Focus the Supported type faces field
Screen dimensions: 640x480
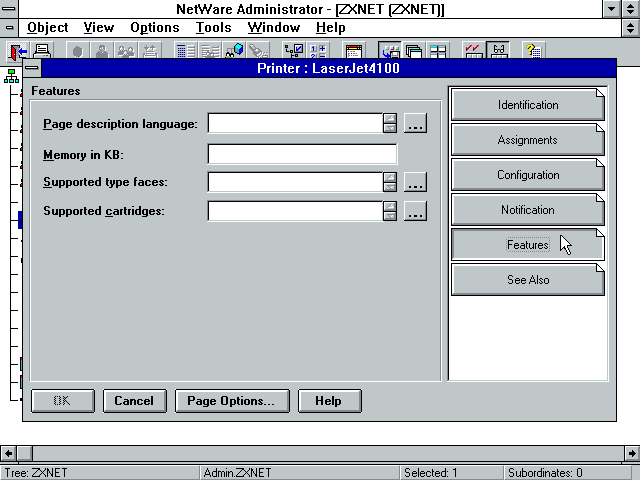click(296, 182)
